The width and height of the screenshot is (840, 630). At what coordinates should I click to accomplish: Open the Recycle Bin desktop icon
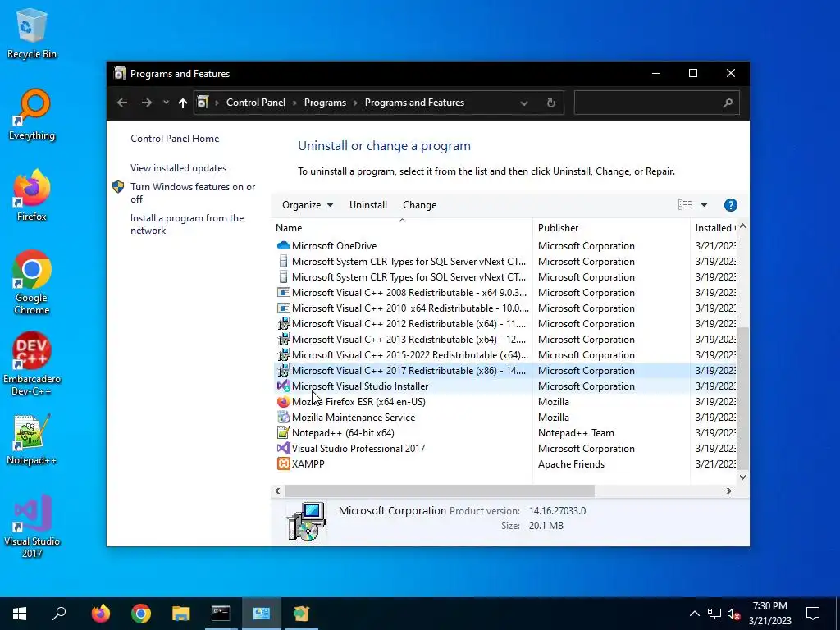pos(32,33)
